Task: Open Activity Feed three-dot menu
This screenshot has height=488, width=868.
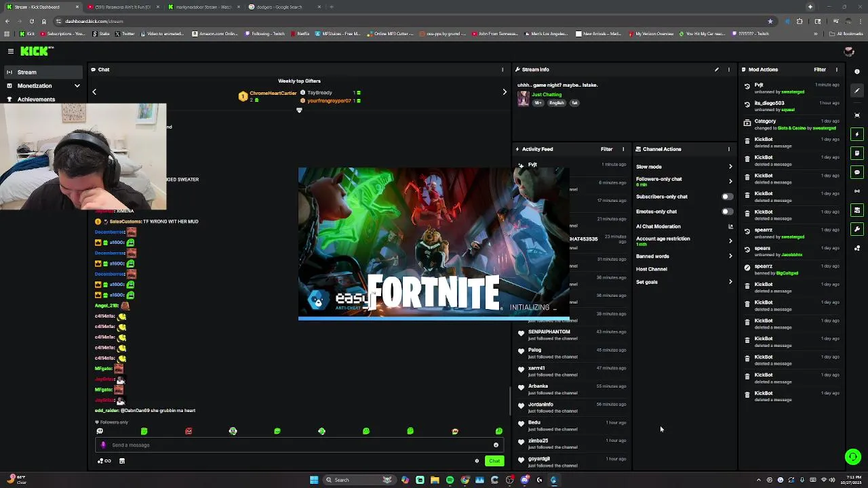Action: pos(623,149)
